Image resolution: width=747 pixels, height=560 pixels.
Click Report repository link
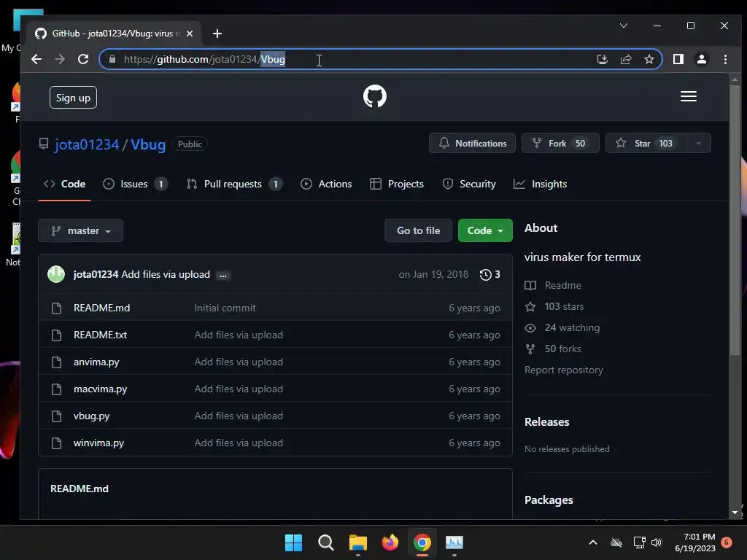[564, 370]
